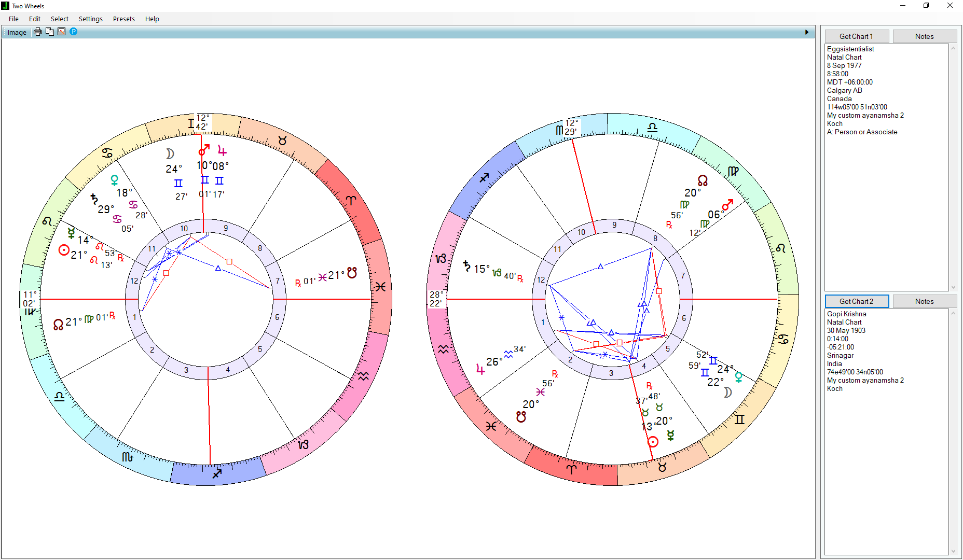963x560 pixels.
Task: Click the blue P icon in the toolbar
Action: pyautogui.click(x=74, y=32)
